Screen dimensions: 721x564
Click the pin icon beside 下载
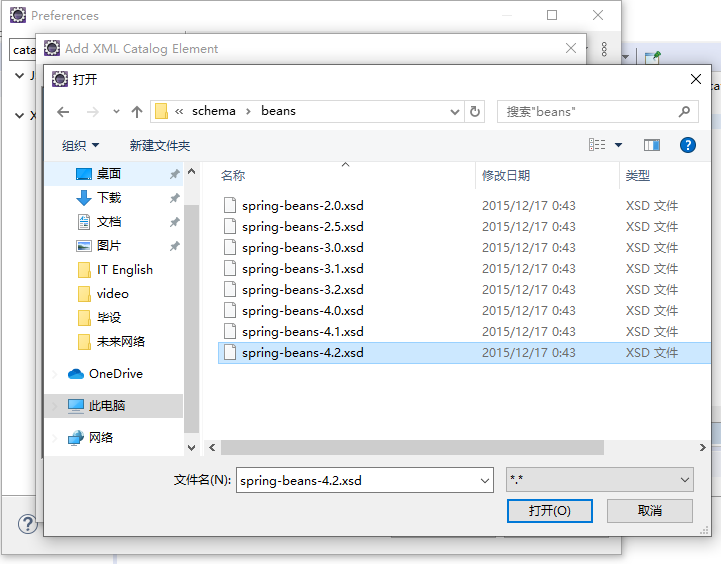[x=174, y=198]
